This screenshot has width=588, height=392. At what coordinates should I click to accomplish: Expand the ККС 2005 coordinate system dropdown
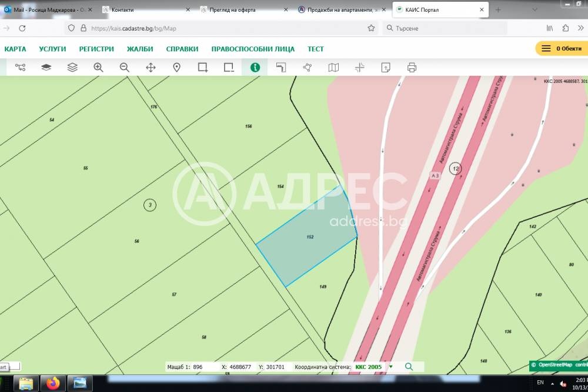[x=390, y=367]
